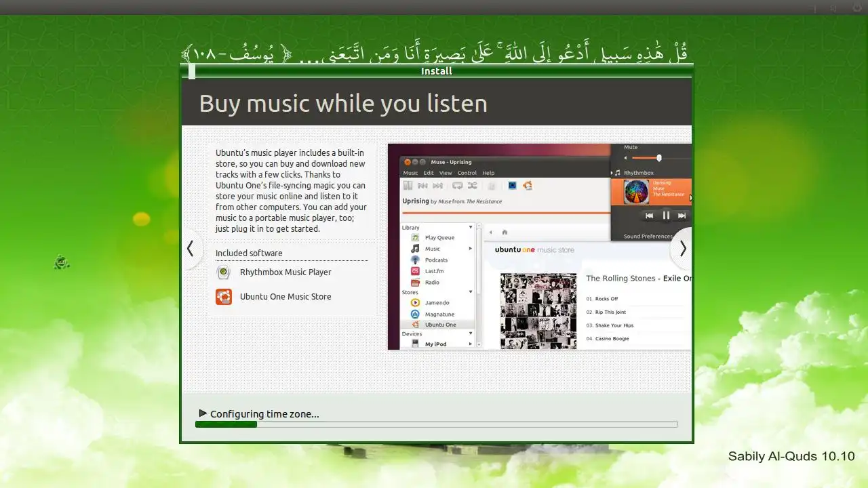
Task: Click previous track in sound menu player
Action: [x=649, y=216]
